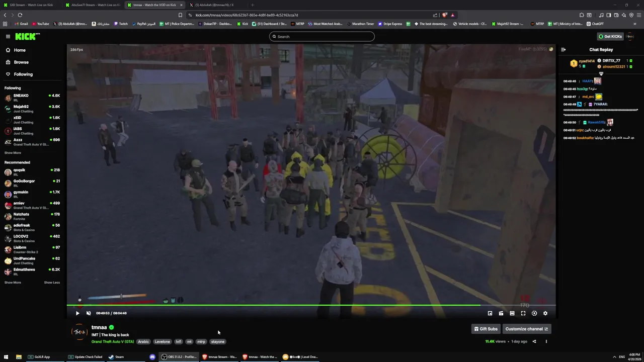Click Customize channel button
The width and height of the screenshot is (644, 362).
527,329
